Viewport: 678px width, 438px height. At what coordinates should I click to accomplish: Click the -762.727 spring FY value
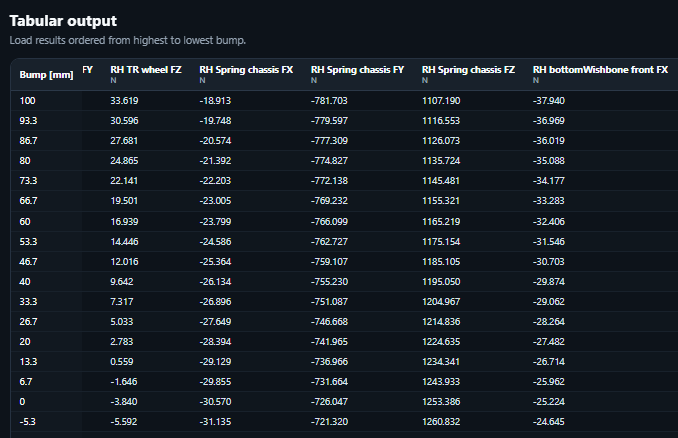(329, 242)
